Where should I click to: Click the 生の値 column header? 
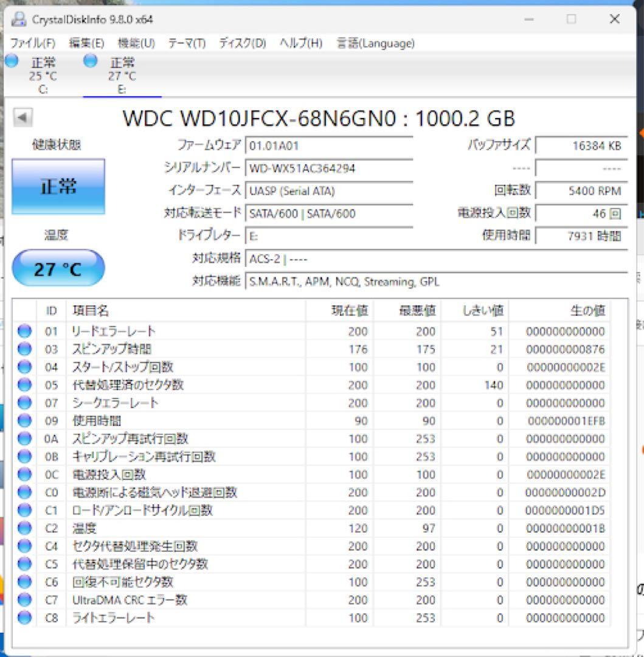[588, 310]
